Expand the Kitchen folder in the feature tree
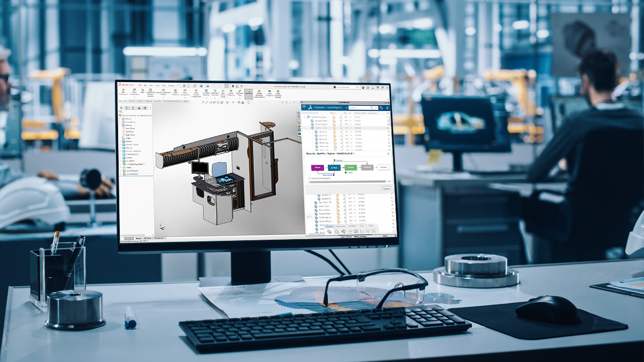 point(120,142)
